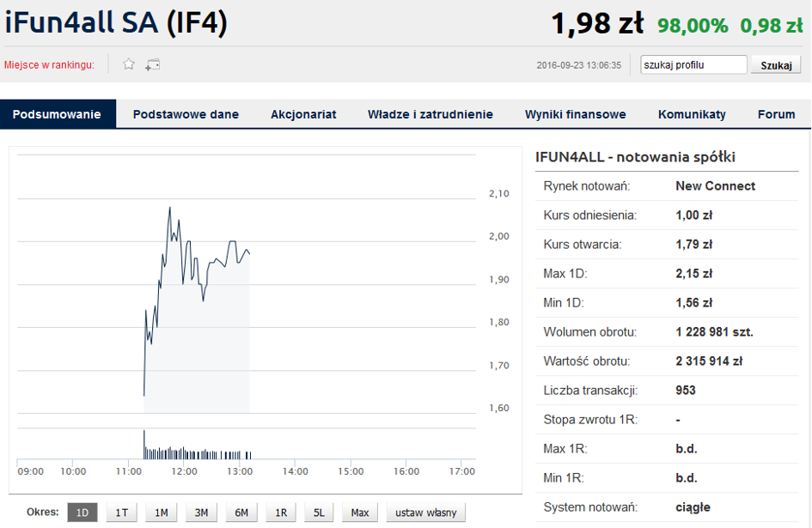The image size is (812, 528).
Task: Click the add-to-portfolio wallet icon
Action: tap(153, 64)
